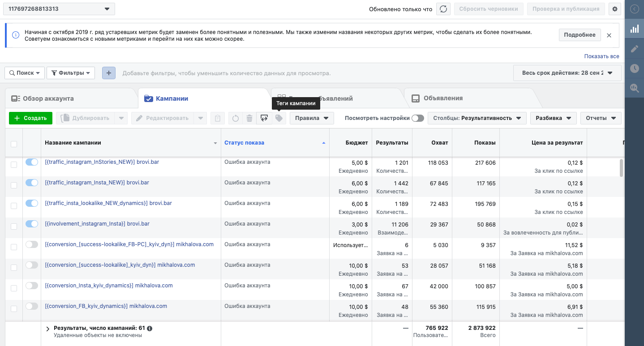This screenshot has width=644, height=346.
Task: Open the 'Правила' dropdown
Action: tap(312, 118)
